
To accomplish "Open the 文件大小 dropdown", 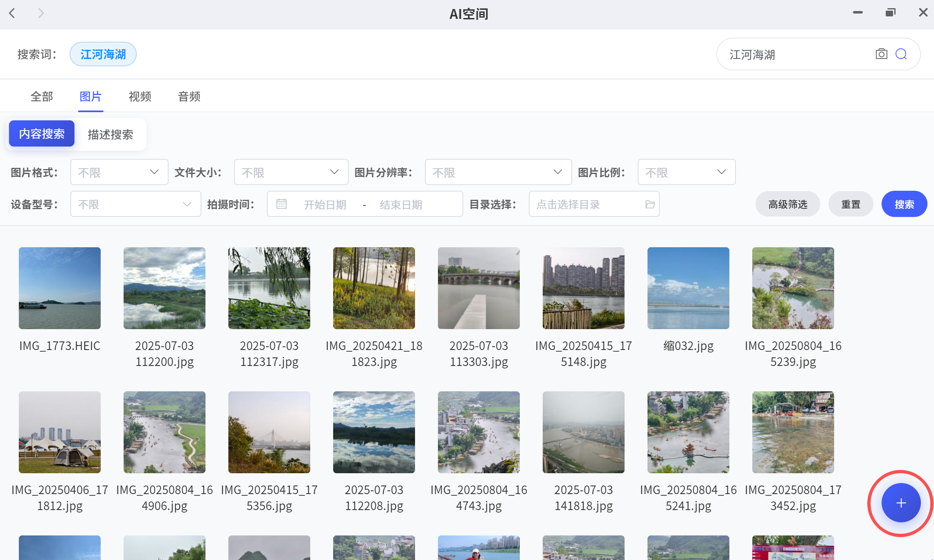I will (291, 172).
